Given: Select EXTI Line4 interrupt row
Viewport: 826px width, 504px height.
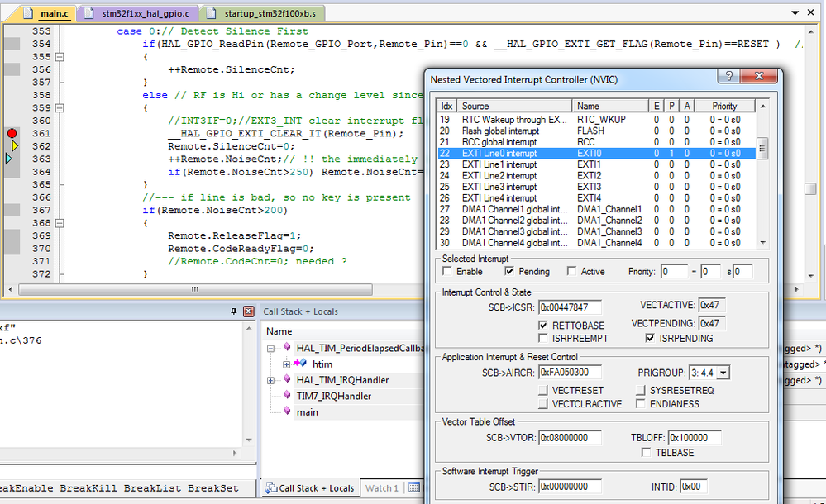Looking at the screenshot, I should (596, 198).
